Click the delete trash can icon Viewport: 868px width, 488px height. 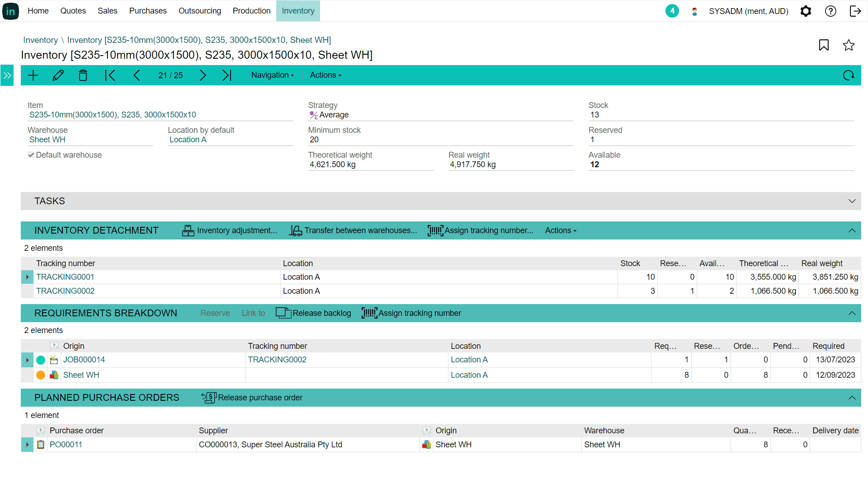pyautogui.click(x=83, y=75)
